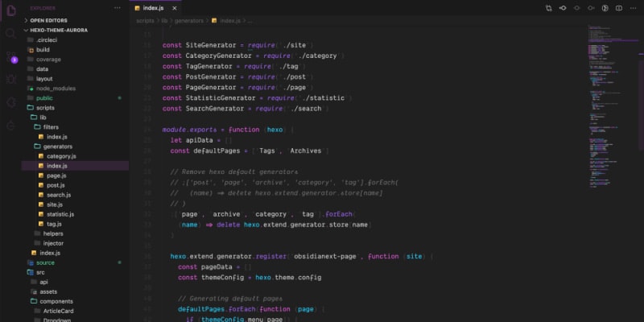
Task: Expand the helpers folder
Action: click(52, 233)
